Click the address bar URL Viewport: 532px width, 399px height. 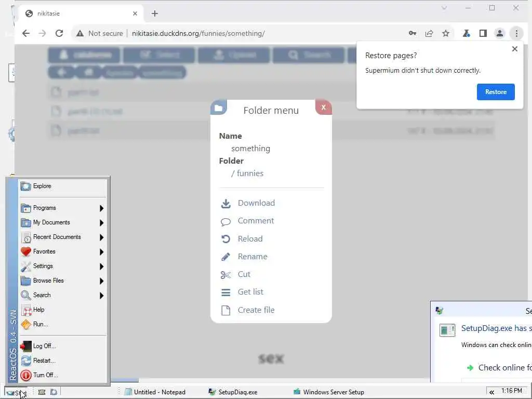tap(198, 33)
